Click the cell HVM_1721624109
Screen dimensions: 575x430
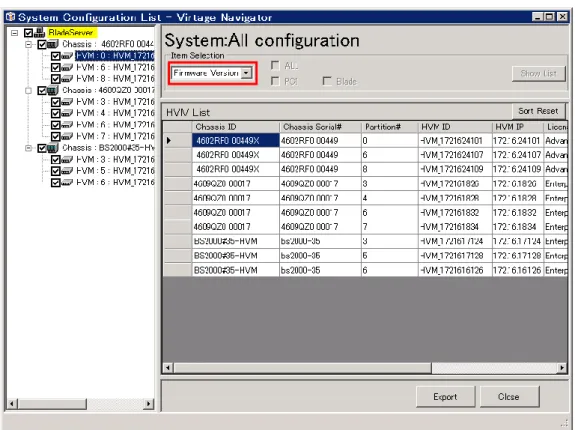455,169
